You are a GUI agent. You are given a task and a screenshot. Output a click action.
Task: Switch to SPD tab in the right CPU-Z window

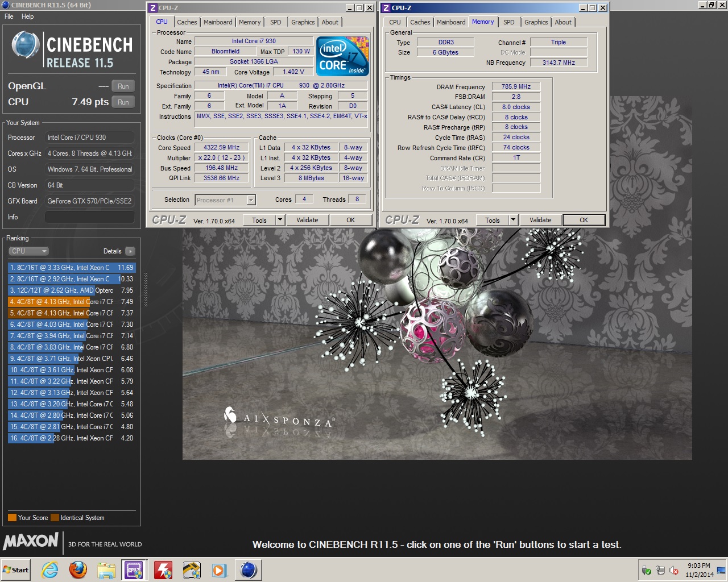click(509, 22)
